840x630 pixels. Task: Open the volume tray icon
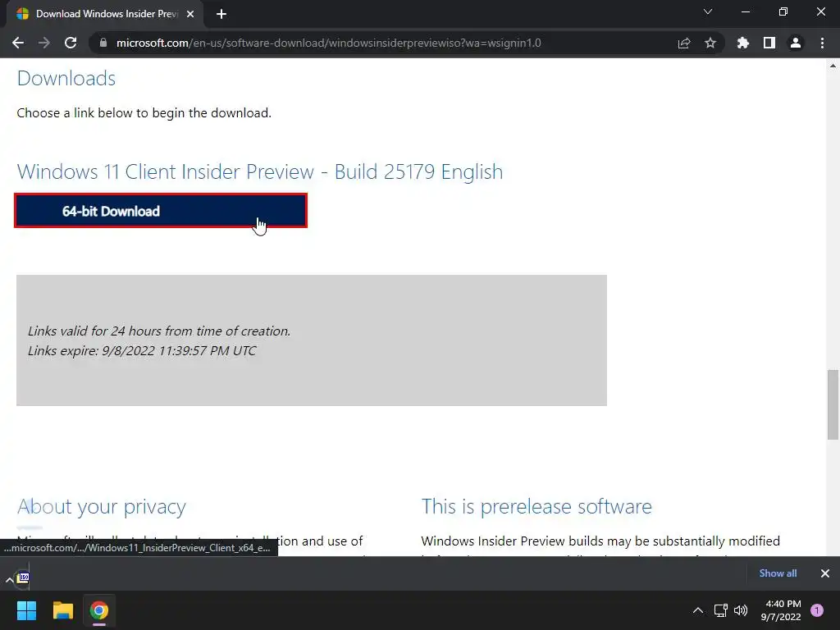click(741, 610)
